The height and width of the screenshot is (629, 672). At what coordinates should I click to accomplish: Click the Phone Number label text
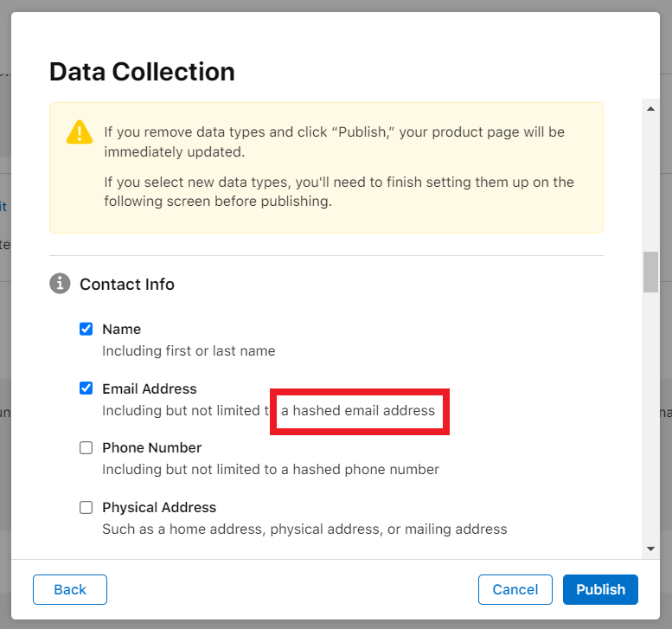(x=151, y=447)
